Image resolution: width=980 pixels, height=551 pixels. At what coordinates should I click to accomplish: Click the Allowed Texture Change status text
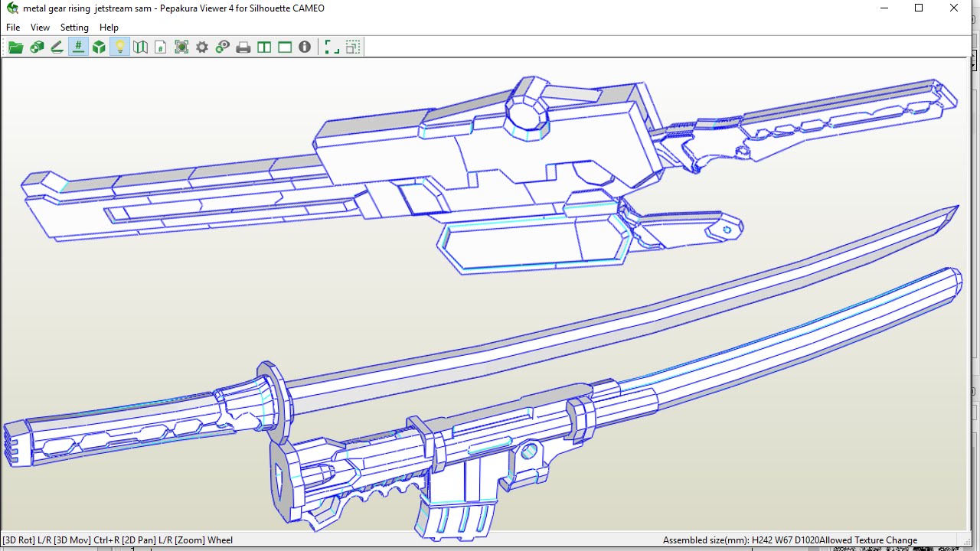point(868,540)
